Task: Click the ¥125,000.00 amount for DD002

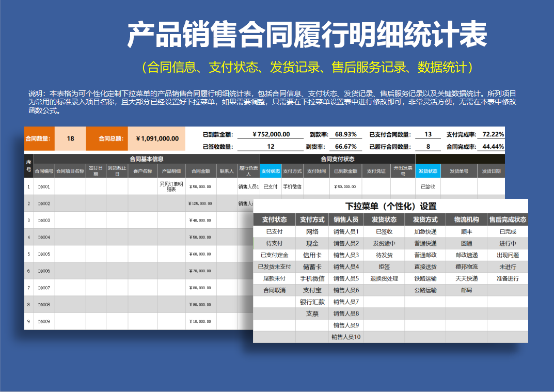Action: coord(201,203)
